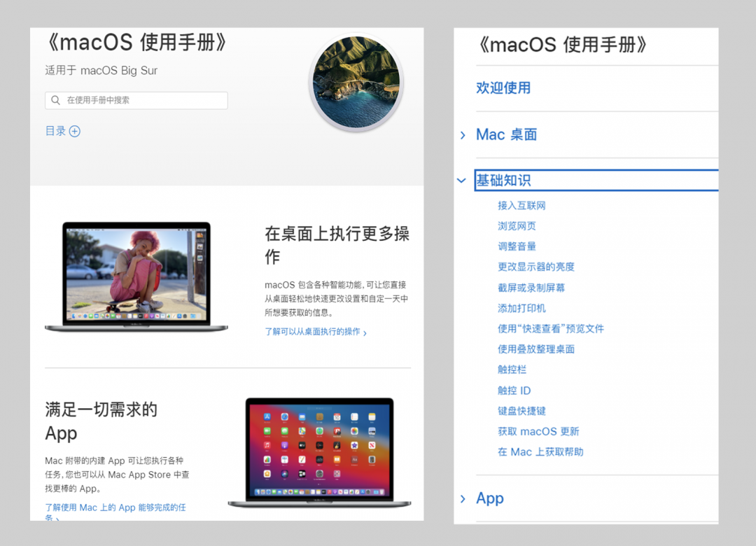This screenshot has width=756, height=546.
Task: Select the highlighted 基础知识 heading
Action: pos(596,180)
